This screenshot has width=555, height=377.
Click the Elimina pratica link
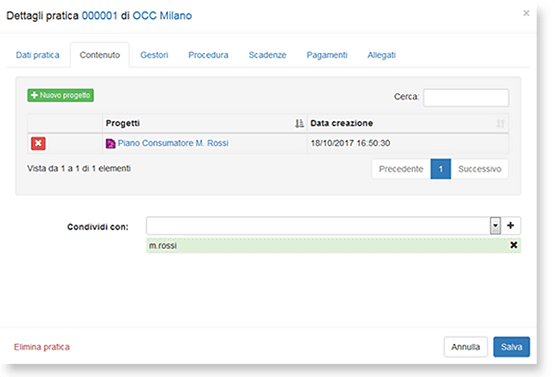(42, 347)
